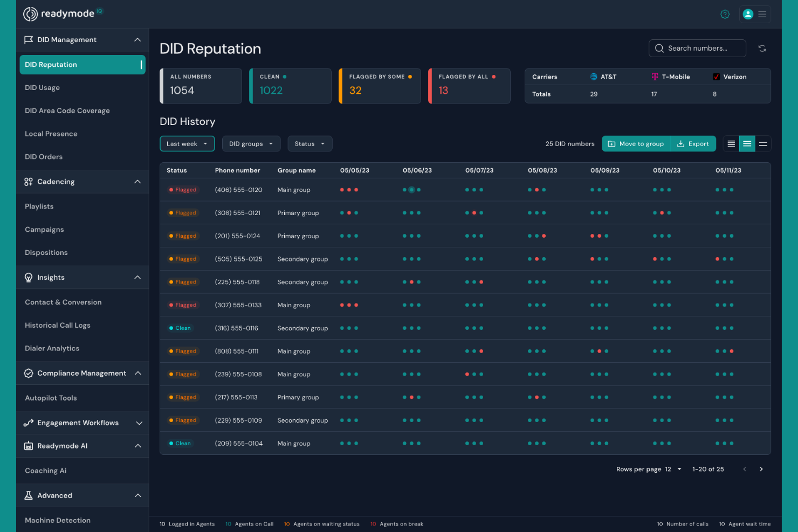Click the Export button
798x532 pixels.
[x=693, y=144]
